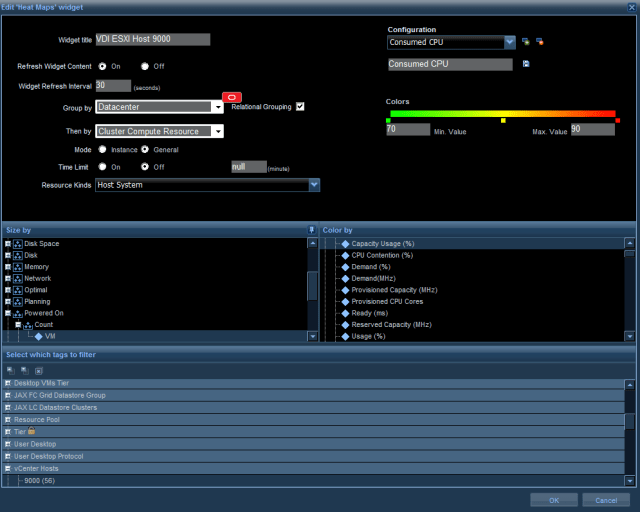Click the delete configuration icon
Screen dimensions: 640x512
(540, 42)
